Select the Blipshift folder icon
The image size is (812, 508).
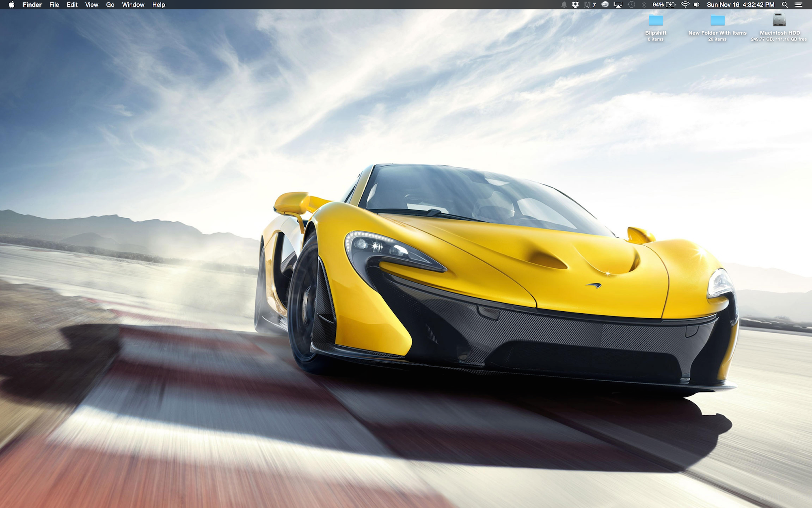[656, 20]
